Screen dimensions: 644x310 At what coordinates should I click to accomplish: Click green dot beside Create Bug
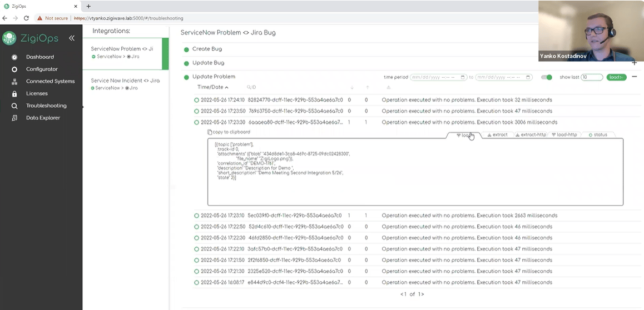[x=186, y=49]
